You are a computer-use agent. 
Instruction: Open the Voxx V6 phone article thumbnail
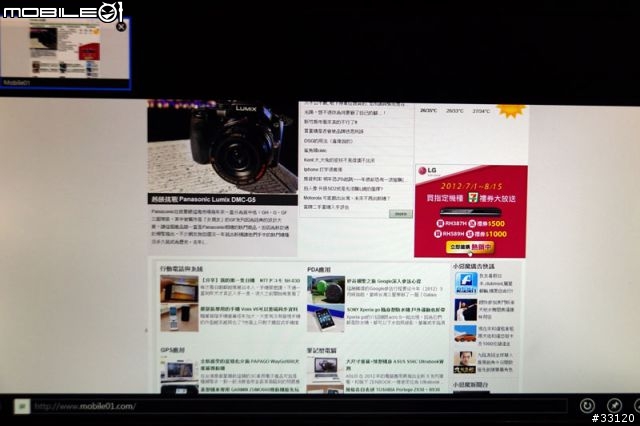tap(179, 317)
